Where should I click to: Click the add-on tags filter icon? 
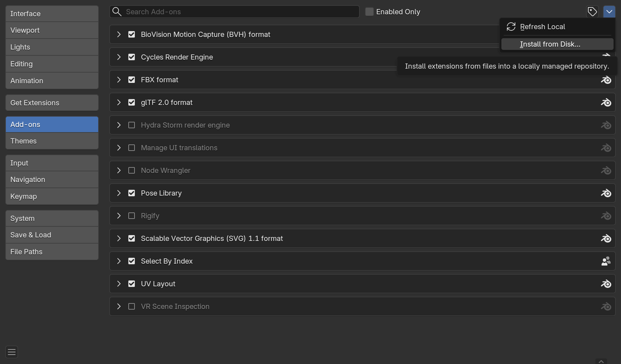tap(592, 12)
